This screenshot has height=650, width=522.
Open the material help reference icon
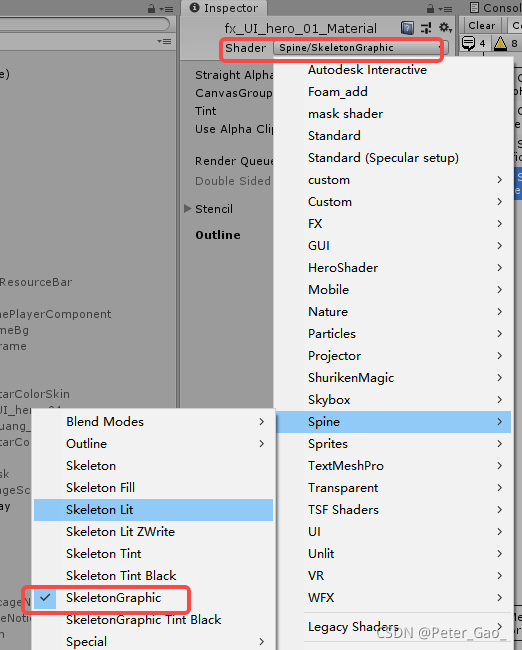[x=407, y=28]
